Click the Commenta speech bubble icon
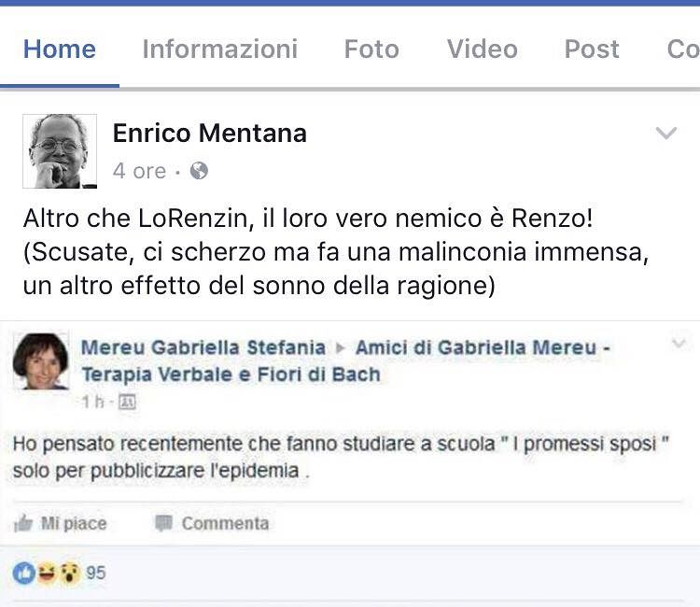This screenshot has height=607, width=700. 164,523
